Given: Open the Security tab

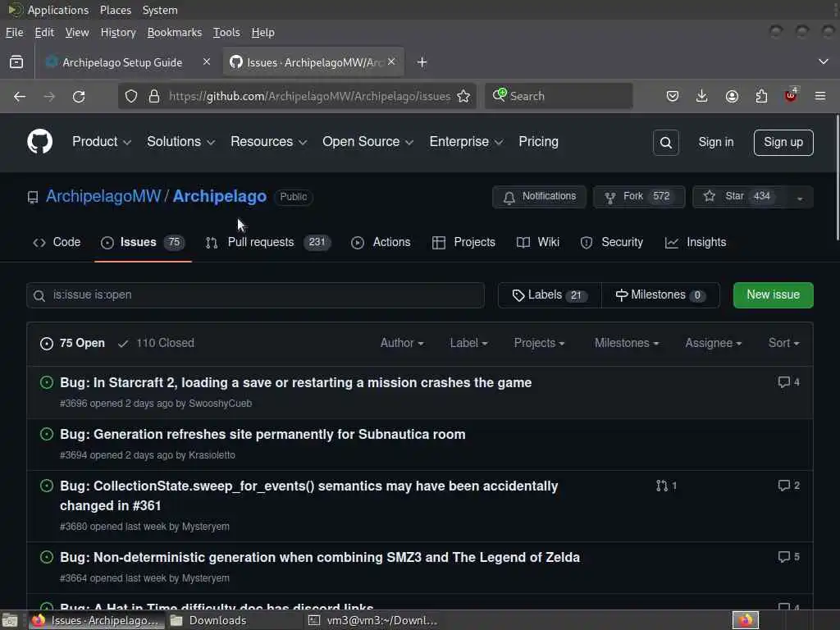Looking at the screenshot, I should 612,242.
